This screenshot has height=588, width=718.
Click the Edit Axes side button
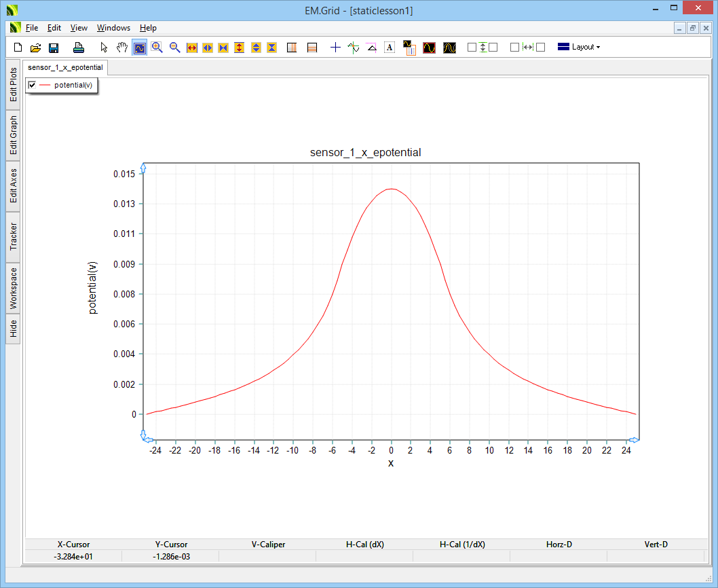pos(14,186)
